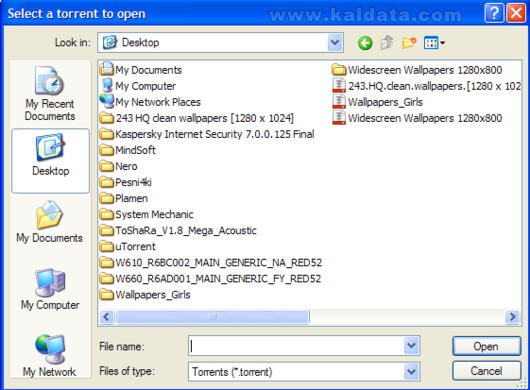Open My Recent Documents in places bar
Image resolution: width=530 pixels, height=390 pixels.
(x=50, y=94)
